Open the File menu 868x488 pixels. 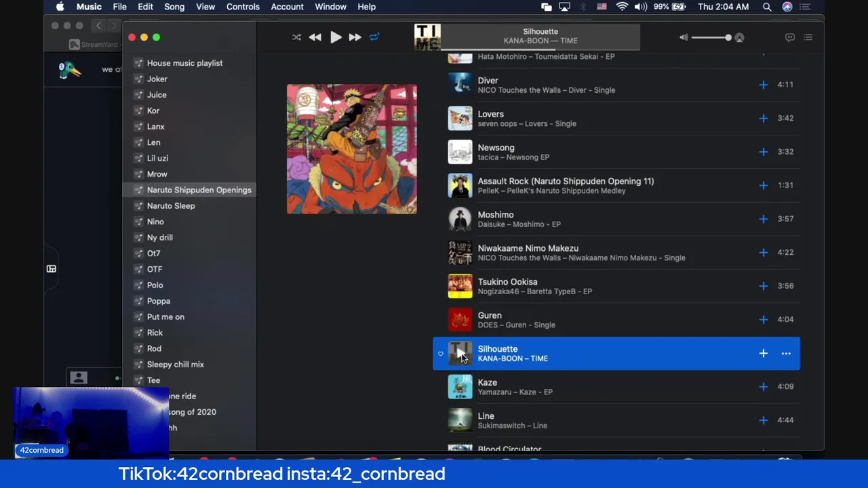[x=119, y=7]
